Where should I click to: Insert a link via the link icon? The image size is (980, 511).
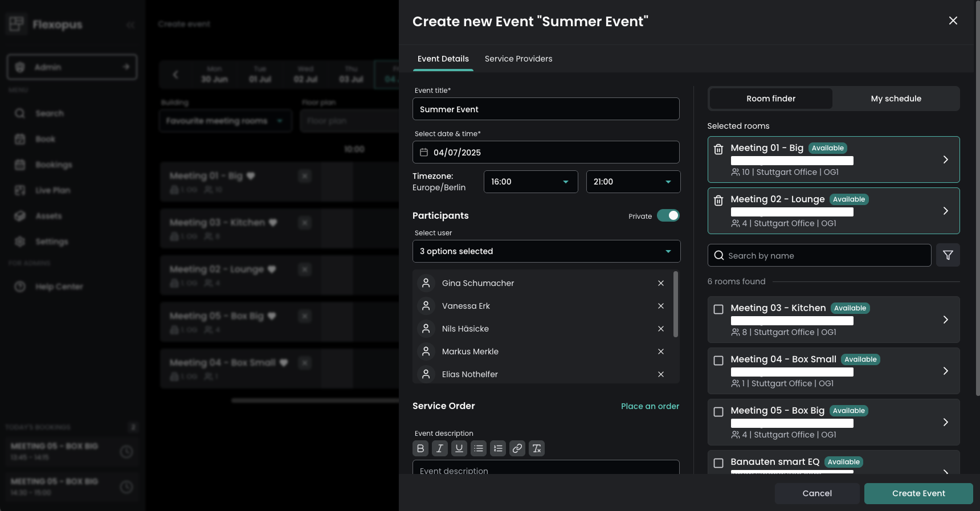(x=517, y=448)
